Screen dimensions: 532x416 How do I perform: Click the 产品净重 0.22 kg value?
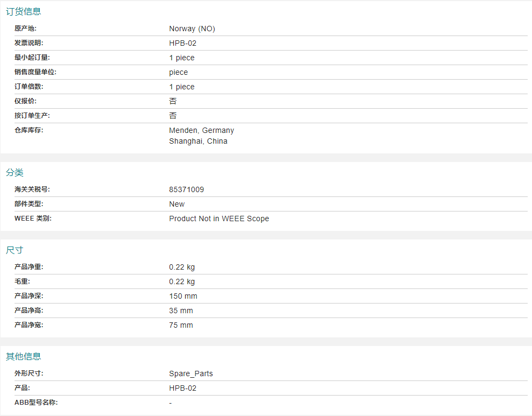pos(182,267)
